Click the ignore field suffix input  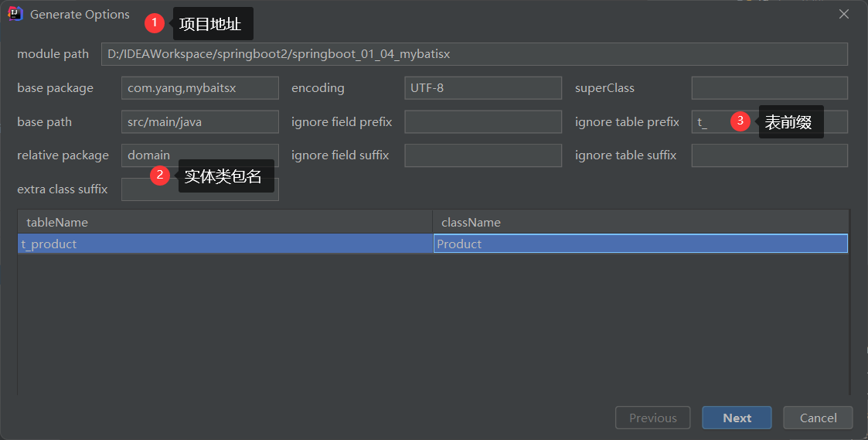(482, 155)
